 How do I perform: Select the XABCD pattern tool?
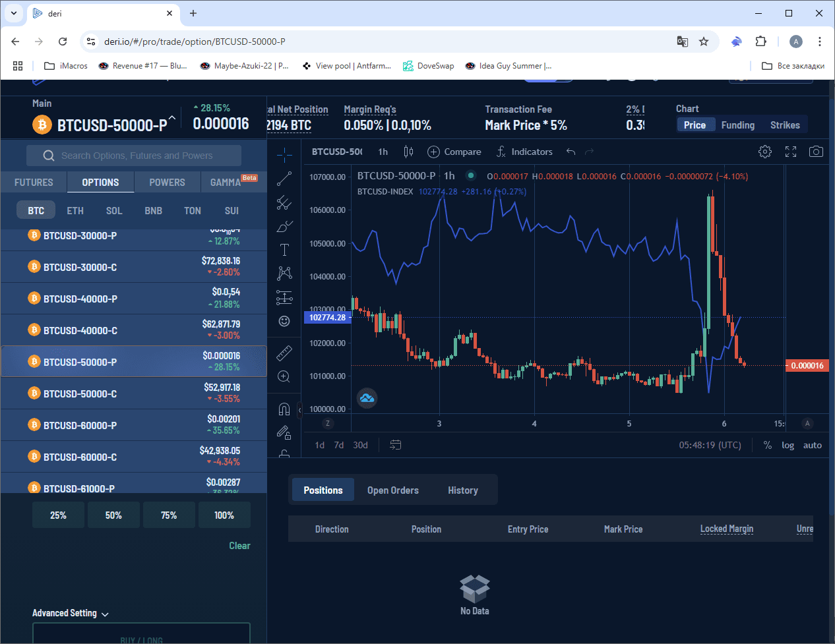(284, 274)
